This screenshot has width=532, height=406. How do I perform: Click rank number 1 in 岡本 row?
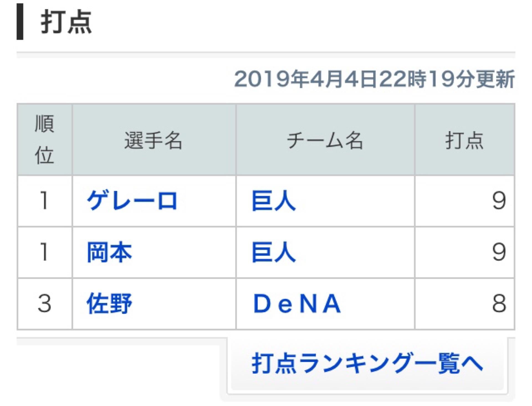[44, 252]
